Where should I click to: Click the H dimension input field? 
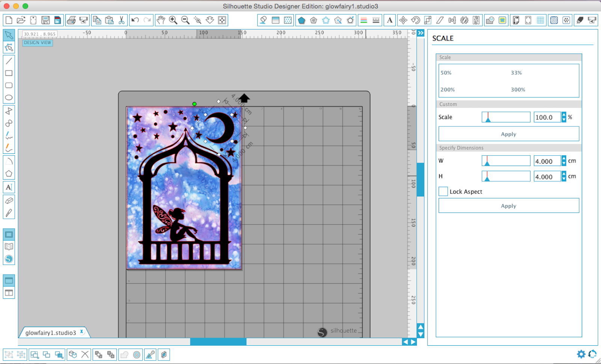pyautogui.click(x=547, y=176)
